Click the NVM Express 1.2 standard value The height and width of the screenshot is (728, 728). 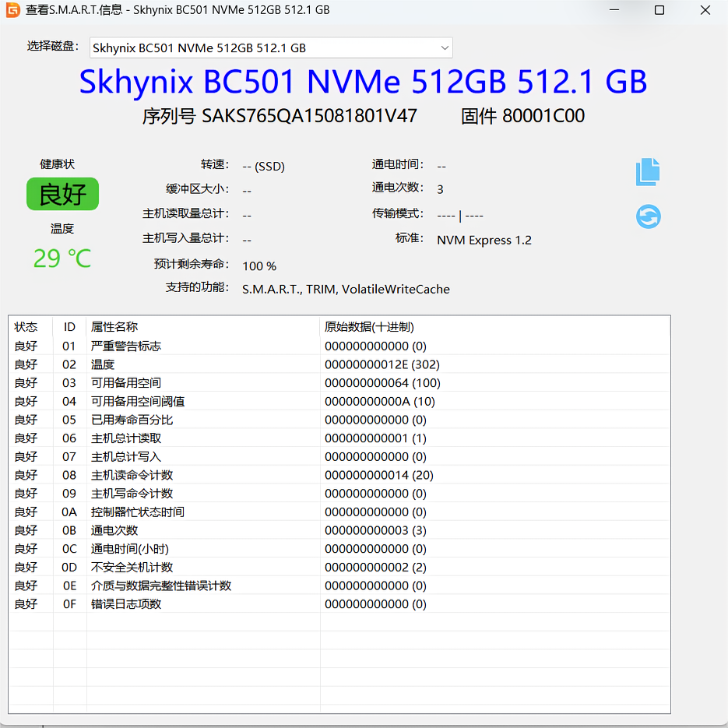point(484,240)
